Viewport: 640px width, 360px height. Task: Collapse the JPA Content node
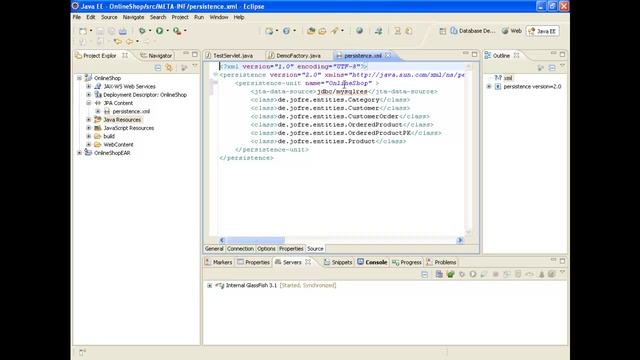pos(89,103)
